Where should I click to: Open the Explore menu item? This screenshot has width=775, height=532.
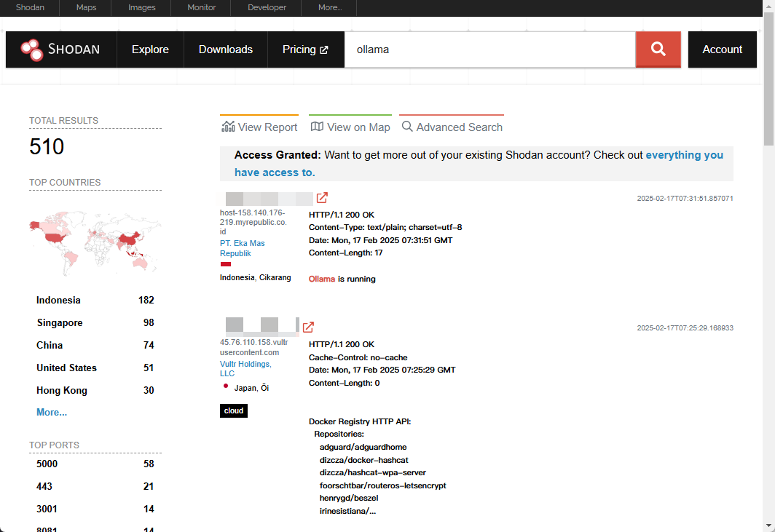(x=150, y=49)
